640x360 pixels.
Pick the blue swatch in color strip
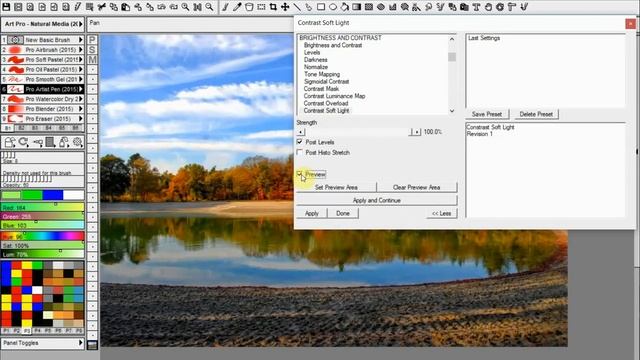[x=53, y=195]
